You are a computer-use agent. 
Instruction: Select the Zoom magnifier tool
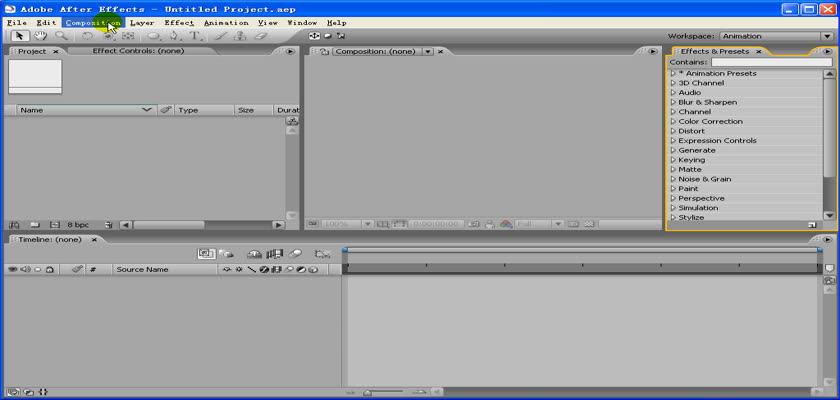[61, 36]
